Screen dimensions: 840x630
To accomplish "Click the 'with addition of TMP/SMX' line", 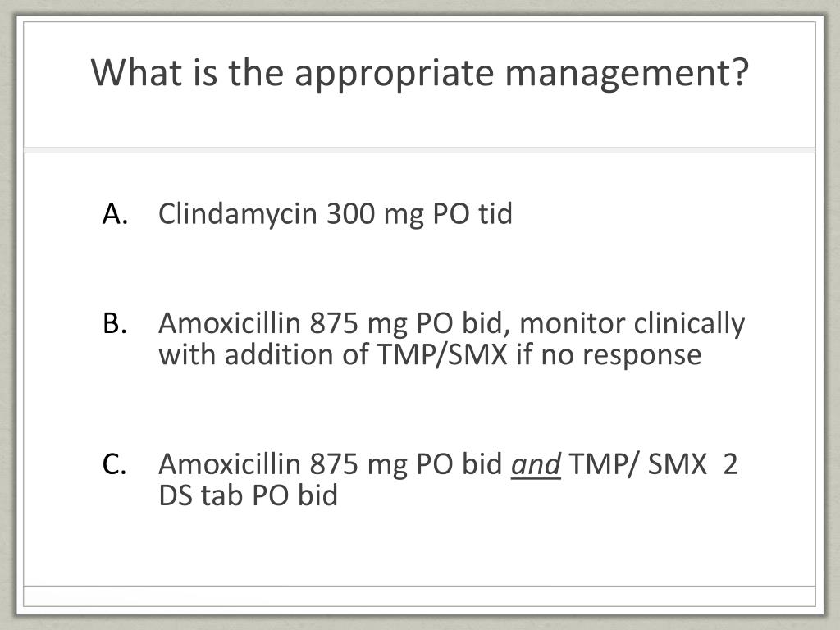I will [x=430, y=354].
